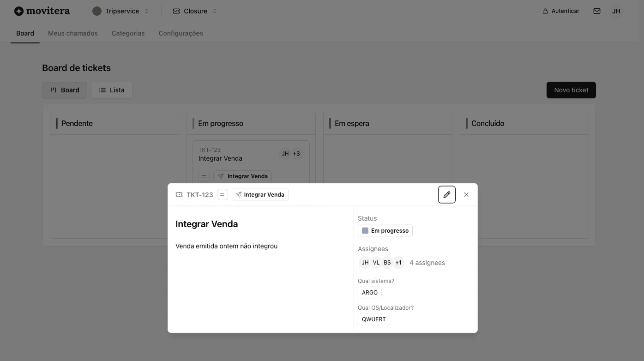
Task: Open the mail envelope icon in top bar
Action: pyautogui.click(x=596, y=11)
